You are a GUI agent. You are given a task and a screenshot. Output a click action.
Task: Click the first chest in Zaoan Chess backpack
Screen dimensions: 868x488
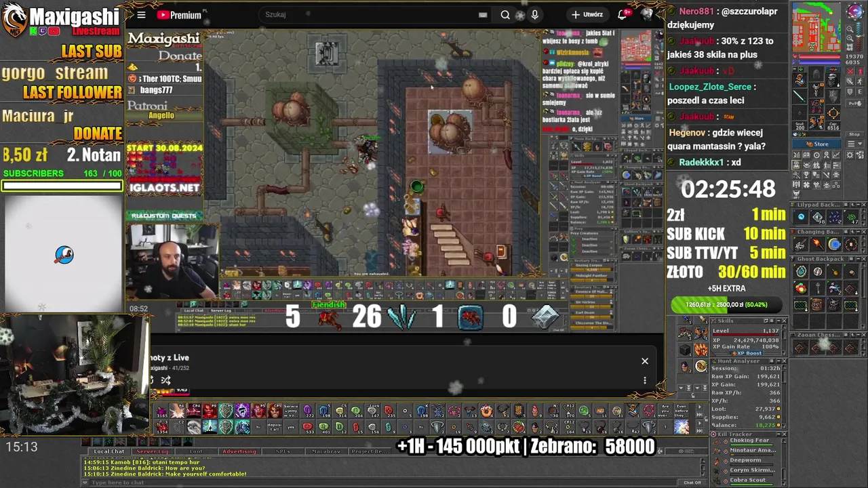[x=801, y=348]
